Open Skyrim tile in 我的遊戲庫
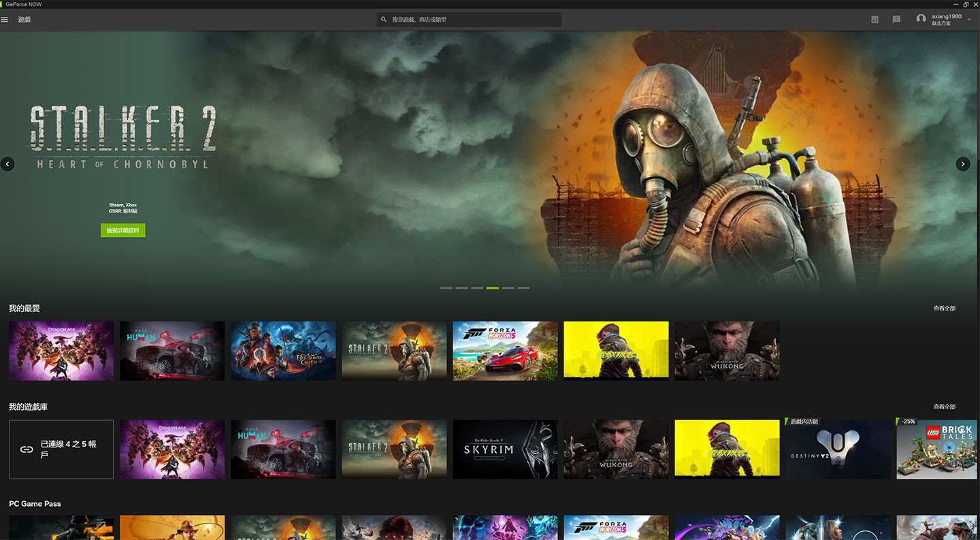 505,449
